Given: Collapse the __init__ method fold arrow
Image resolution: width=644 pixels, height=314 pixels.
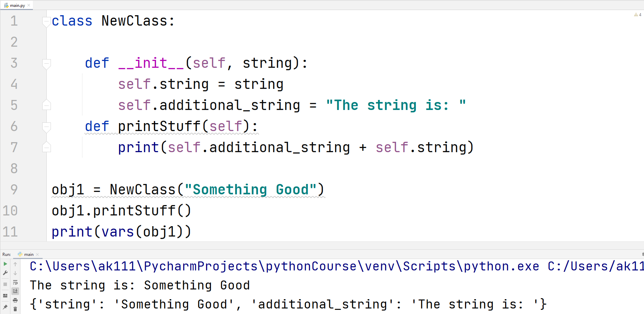Looking at the screenshot, I should [x=46, y=63].
